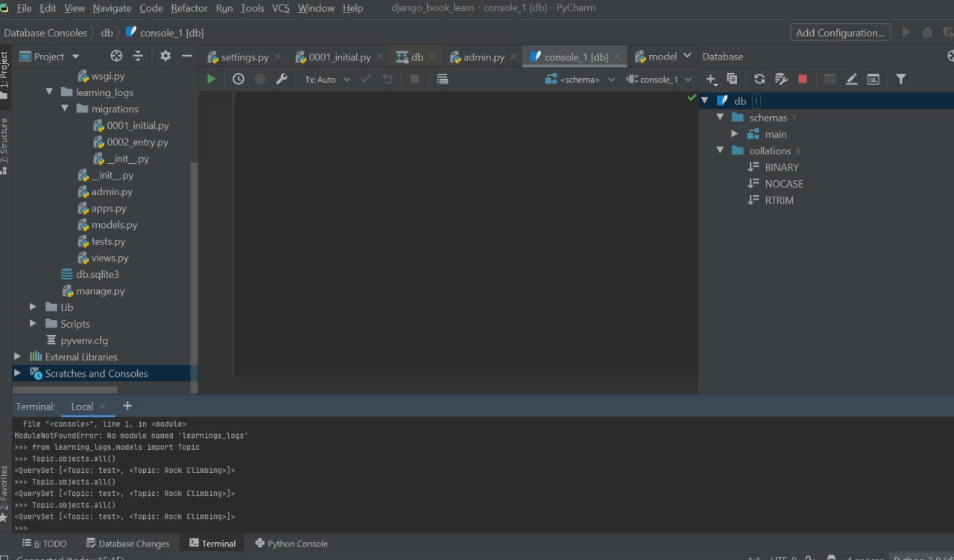Add a new data source with the plus icon

tap(711, 79)
